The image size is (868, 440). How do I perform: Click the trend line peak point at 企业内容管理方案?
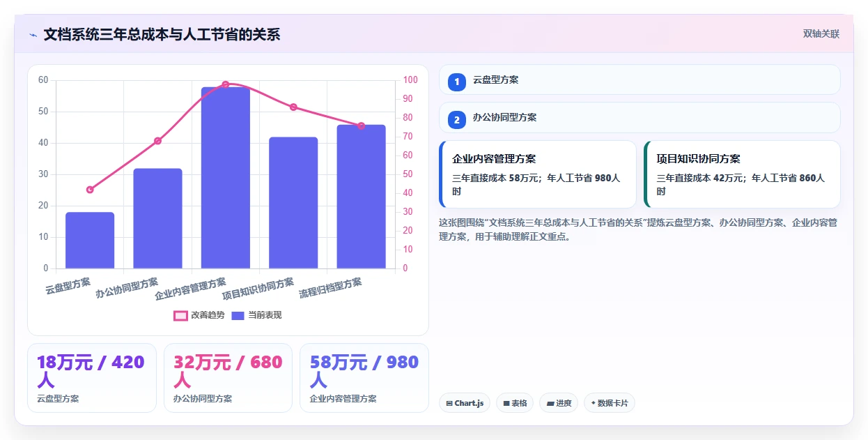tap(226, 84)
